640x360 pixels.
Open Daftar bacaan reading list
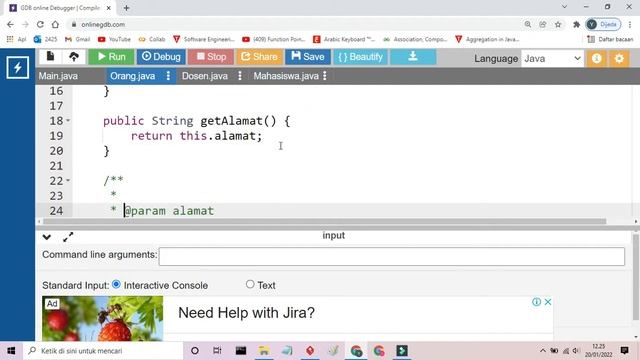[610, 39]
